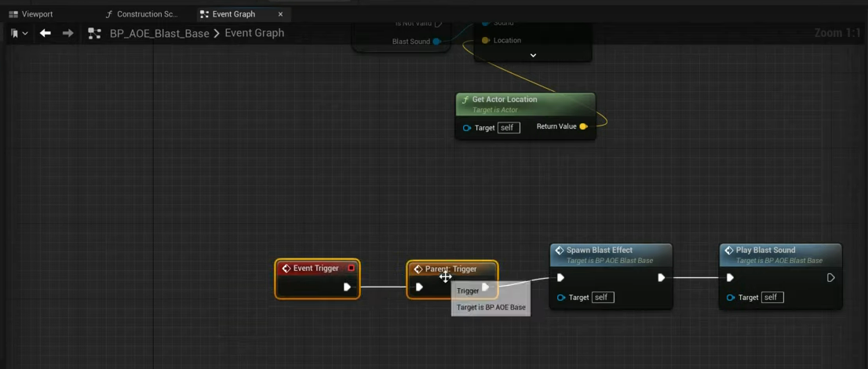This screenshot has width=868, height=369.
Task: Navigate forward with the right arrow
Action: [x=67, y=33]
